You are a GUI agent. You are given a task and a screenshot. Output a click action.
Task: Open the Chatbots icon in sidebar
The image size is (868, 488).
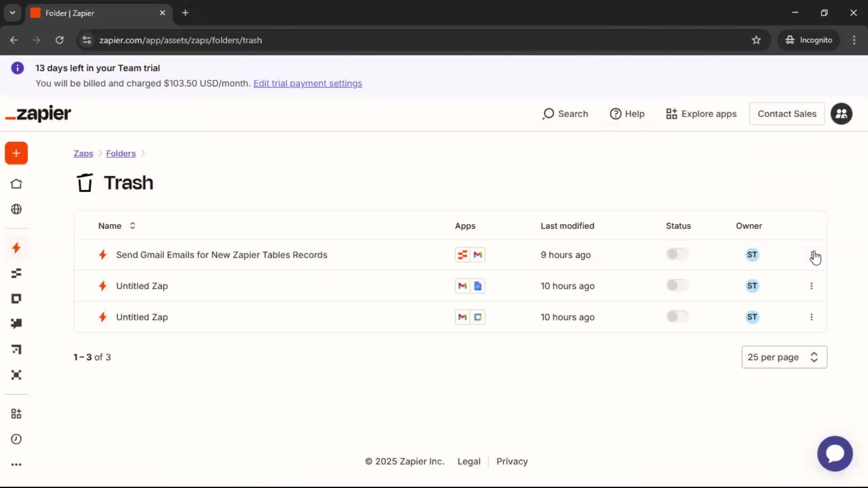point(16,324)
